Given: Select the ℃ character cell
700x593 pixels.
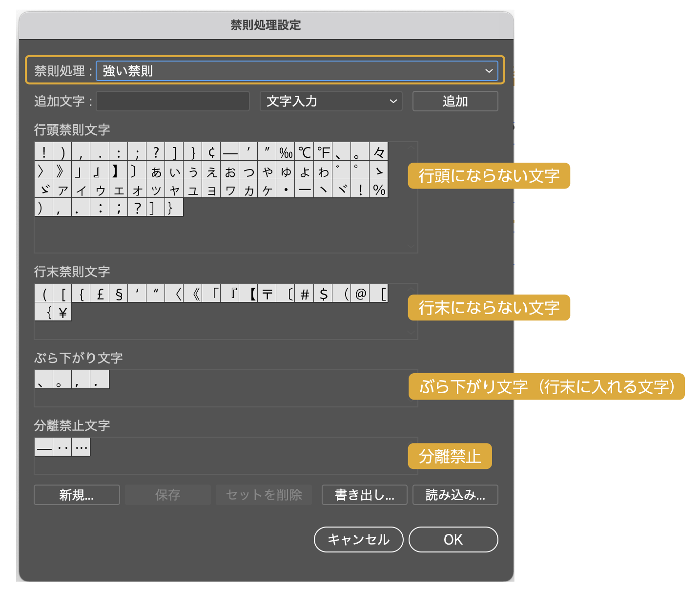Looking at the screenshot, I should [x=305, y=151].
